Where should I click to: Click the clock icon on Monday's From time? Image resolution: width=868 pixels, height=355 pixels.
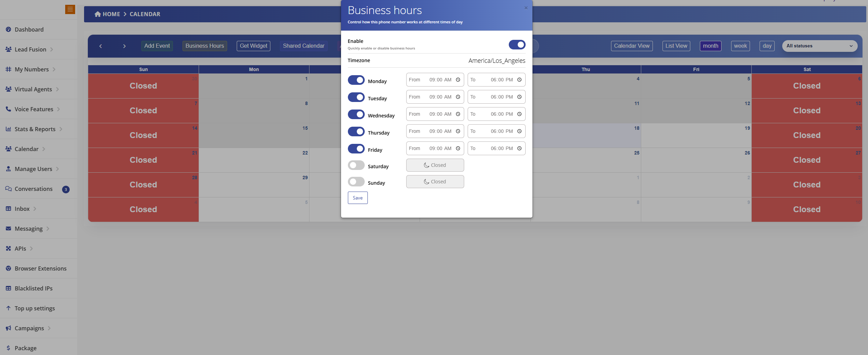point(458,79)
